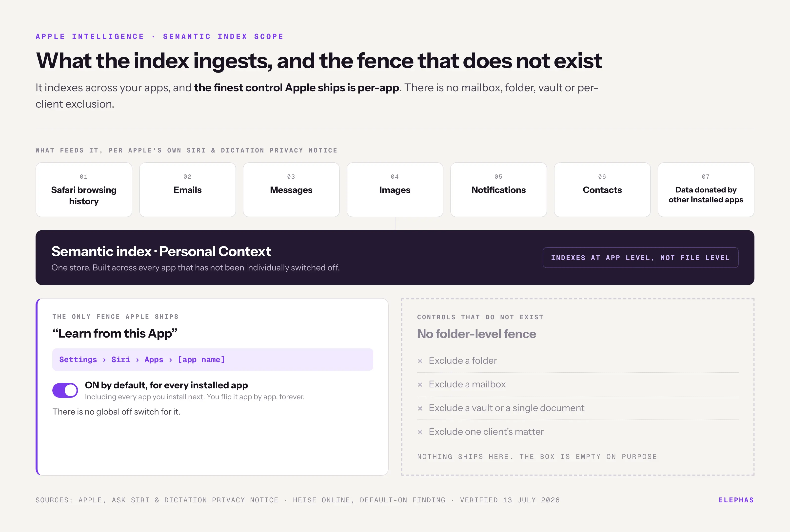Click the x beside Exclude one client's matter
Image resolution: width=790 pixels, height=532 pixels.
click(x=420, y=432)
